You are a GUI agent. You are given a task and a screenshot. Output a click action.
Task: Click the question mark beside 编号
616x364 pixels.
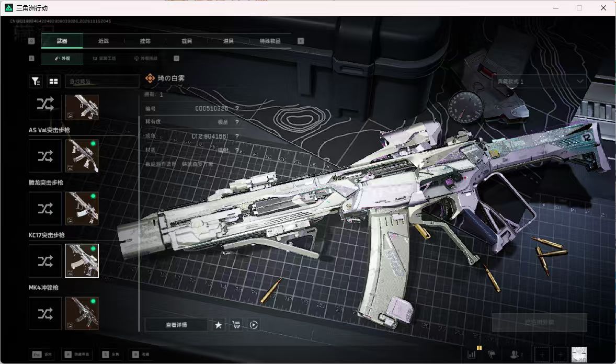[x=237, y=108]
